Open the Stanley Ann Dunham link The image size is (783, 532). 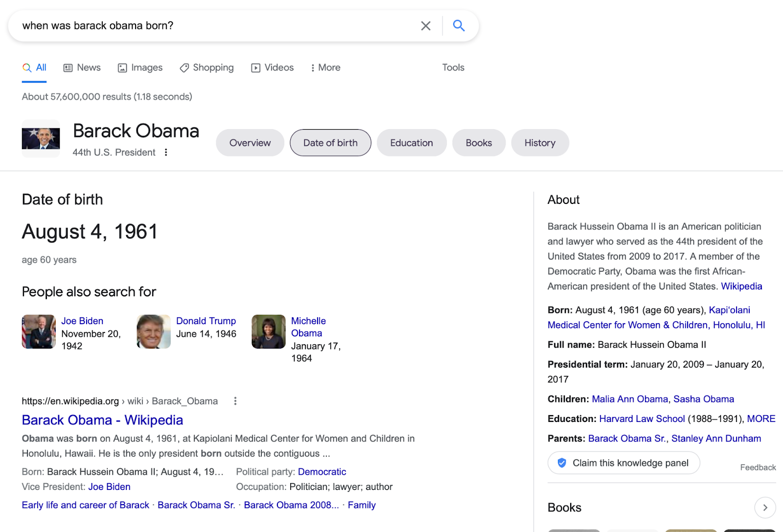pos(716,439)
